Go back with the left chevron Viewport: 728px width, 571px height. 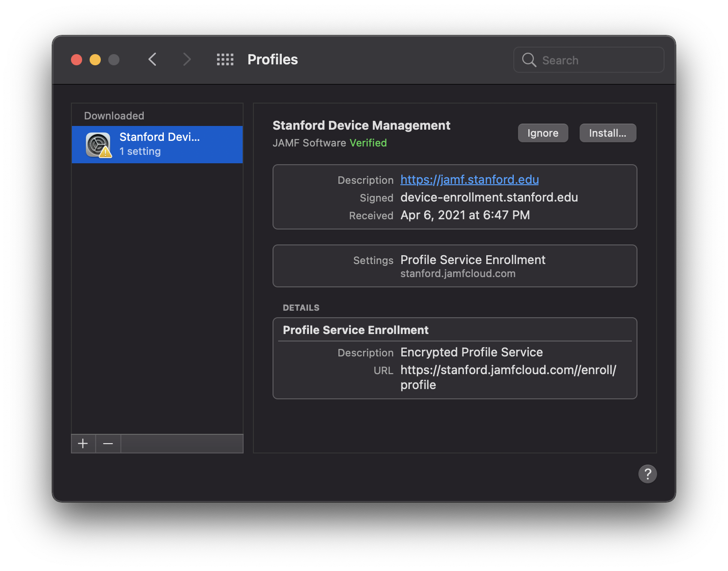coord(152,60)
